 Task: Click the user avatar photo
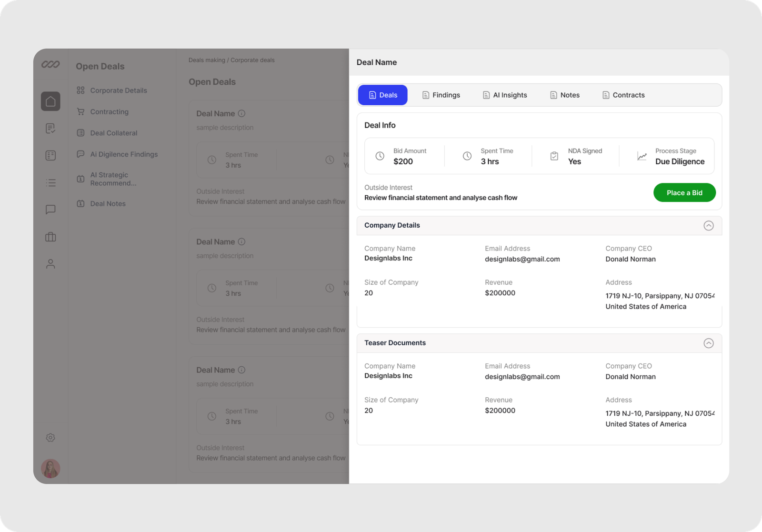50,469
